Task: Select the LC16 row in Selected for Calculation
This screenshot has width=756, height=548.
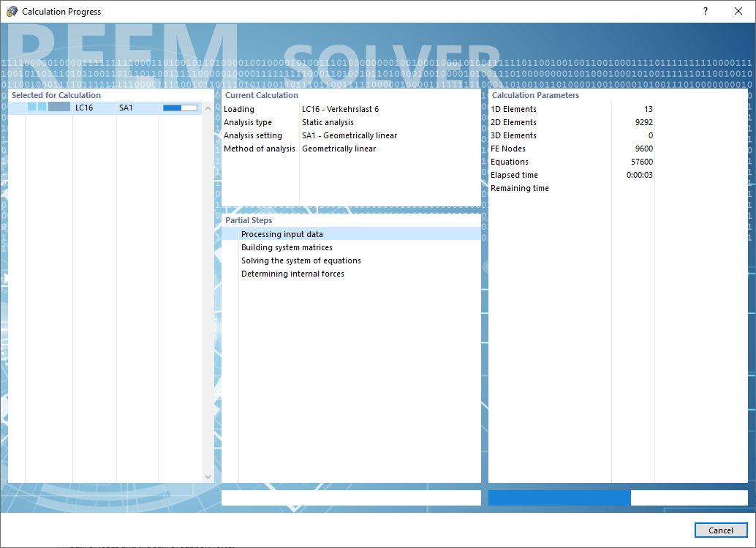Action: [105, 108]
